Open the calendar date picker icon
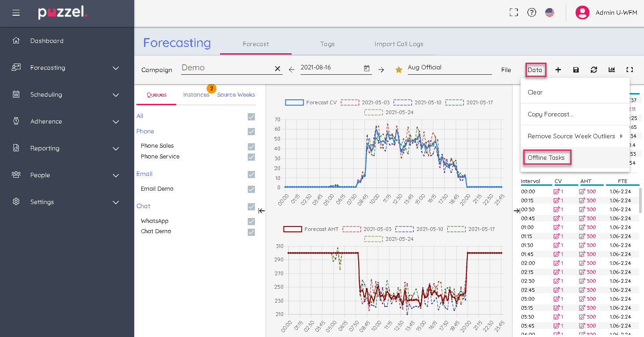This screenshot has width=644, height=337. (x=367, y=68)
